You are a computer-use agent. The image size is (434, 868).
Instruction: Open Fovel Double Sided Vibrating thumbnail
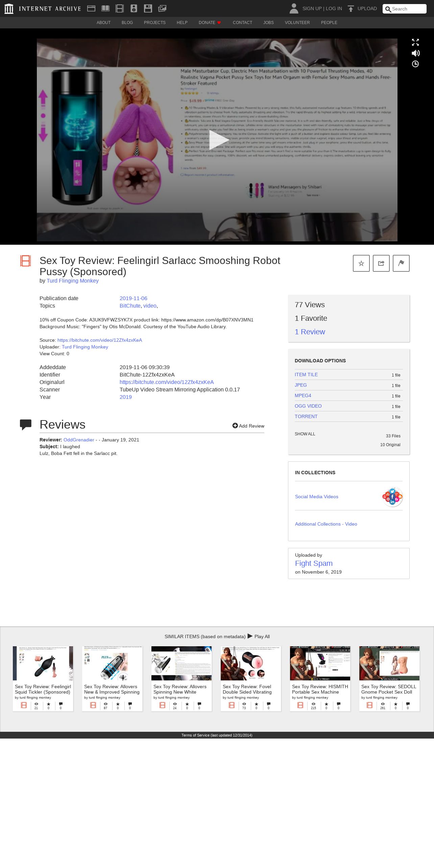251,663
